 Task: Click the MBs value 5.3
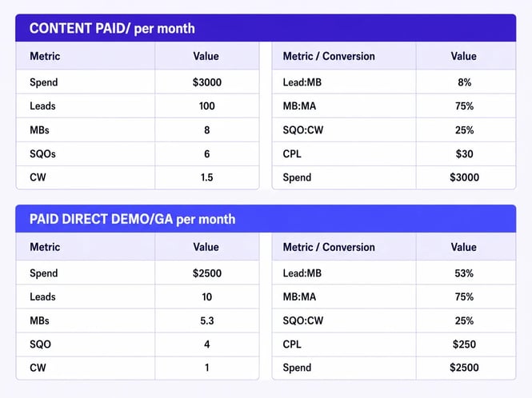click(207, 320)
